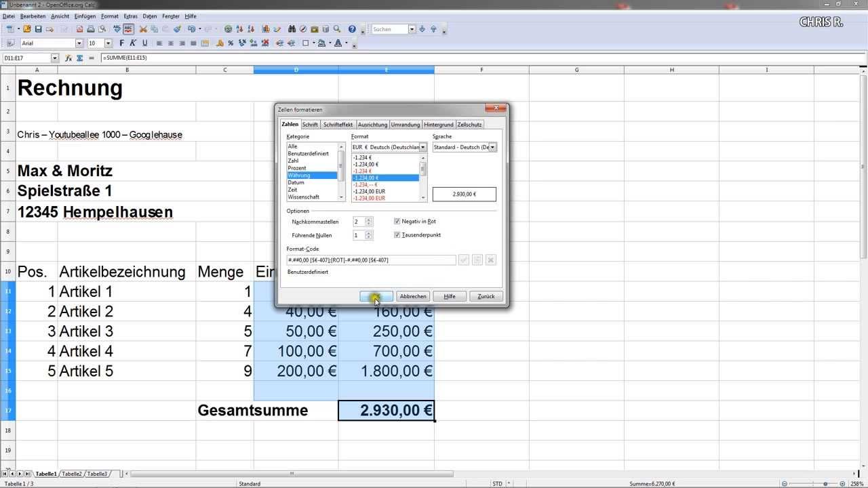This screenshot has width=868, height=488.
Task: Save the document using the floppy icon
Action: click(39, 29)
